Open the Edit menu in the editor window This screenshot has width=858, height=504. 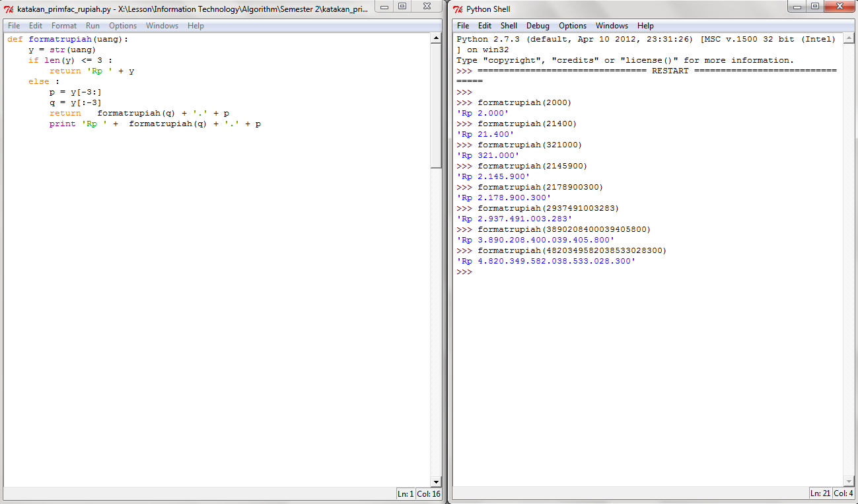coord(36,26)
